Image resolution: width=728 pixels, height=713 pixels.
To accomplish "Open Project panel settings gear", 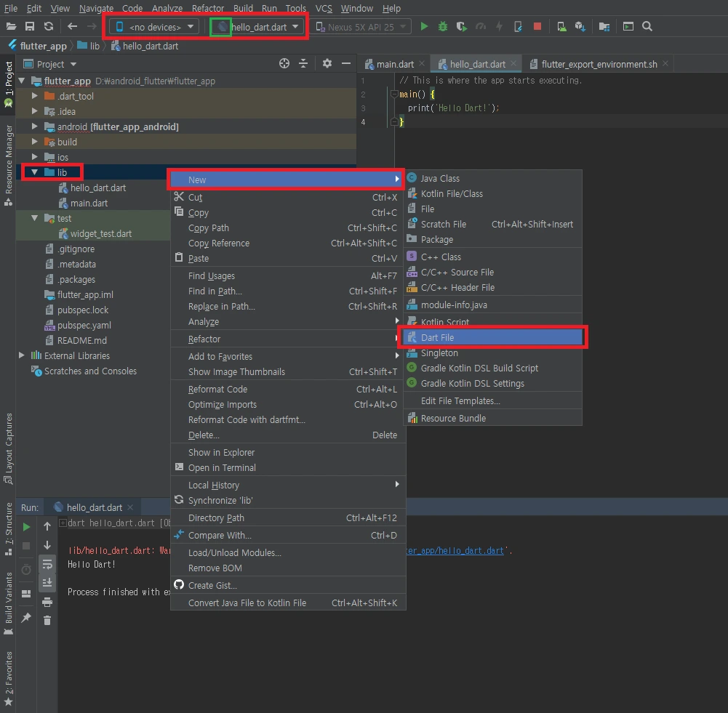I will (x=327, y=63).
